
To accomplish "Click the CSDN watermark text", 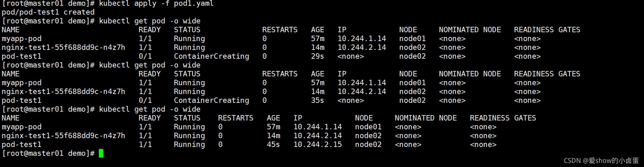I will point(601,161).
